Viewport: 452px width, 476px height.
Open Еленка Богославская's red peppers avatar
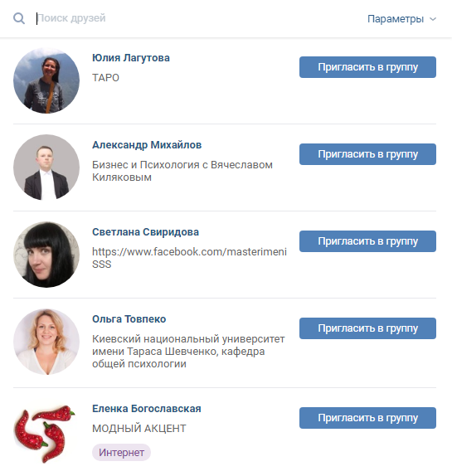pyautogui.click(x=46, y=431)
